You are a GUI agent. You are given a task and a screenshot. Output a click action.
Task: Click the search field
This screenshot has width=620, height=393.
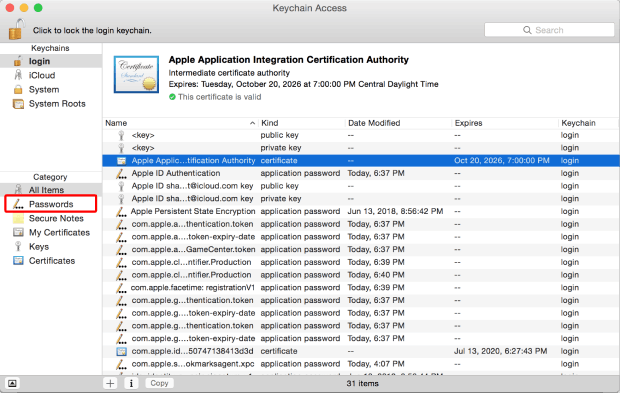coord(549,30)
